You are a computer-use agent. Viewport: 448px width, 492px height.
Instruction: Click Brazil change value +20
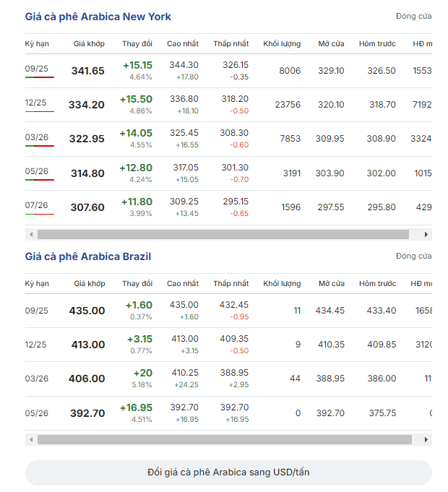point(143,373)
